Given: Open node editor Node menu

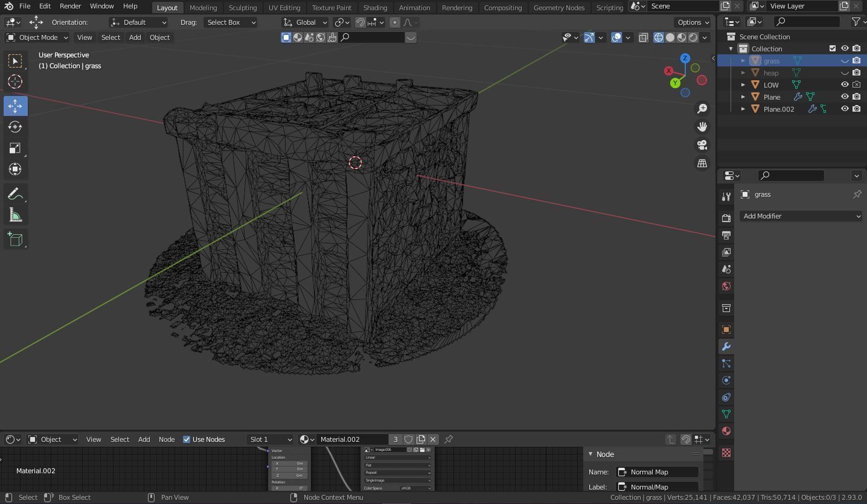Looking at the screenshot, I should 167,439.
